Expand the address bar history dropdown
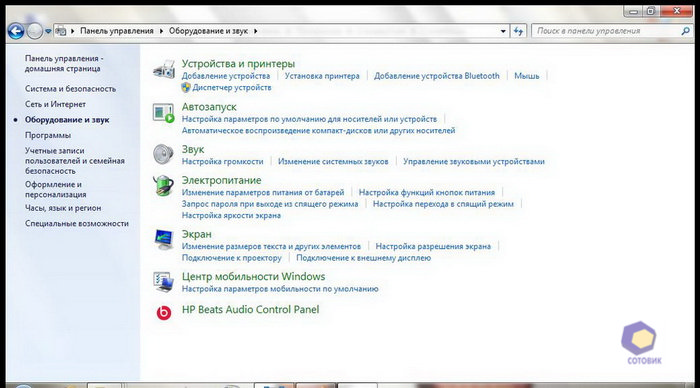Image resolution: width=700 pixels, height=388 pixels. click(503, 31)
